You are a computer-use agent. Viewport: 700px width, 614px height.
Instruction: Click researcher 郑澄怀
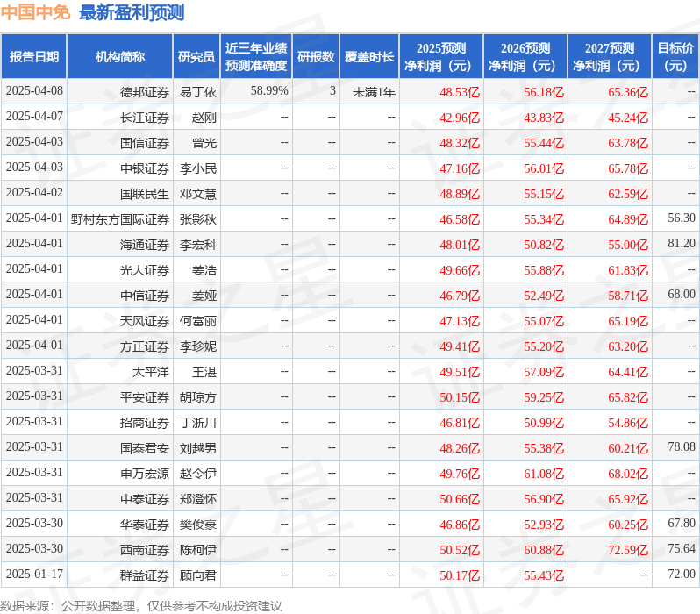pyautogui.click(x=197, y=499)
